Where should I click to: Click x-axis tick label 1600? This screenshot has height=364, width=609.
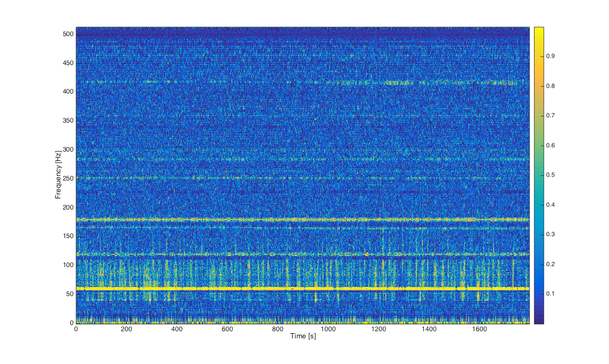[479, 329]
